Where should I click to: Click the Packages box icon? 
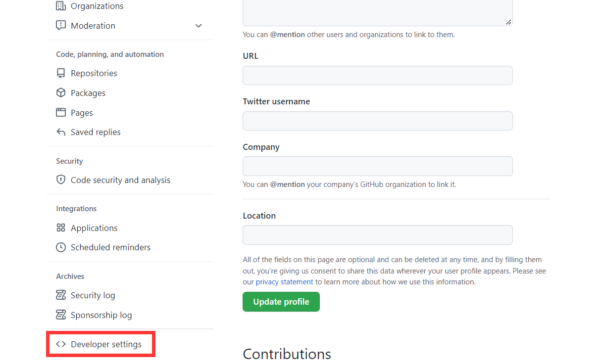pyautogui.click(x=61, y=92)
